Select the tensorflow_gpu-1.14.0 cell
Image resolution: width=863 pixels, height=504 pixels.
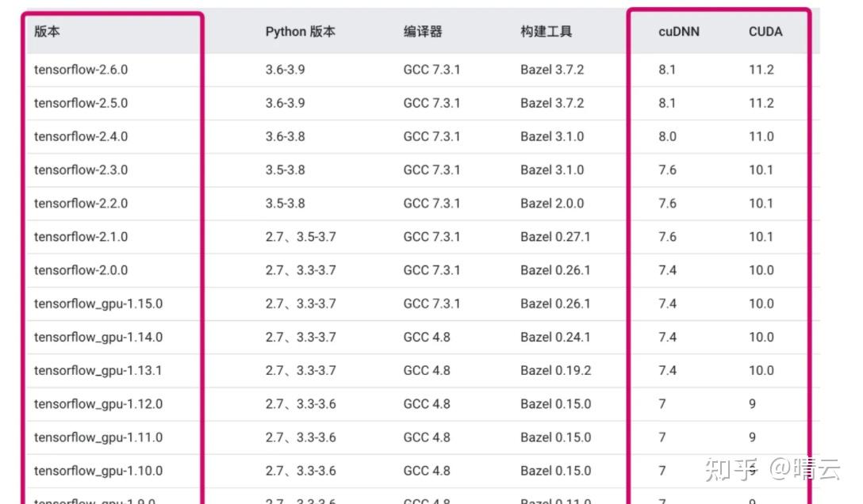click(98, 338)
